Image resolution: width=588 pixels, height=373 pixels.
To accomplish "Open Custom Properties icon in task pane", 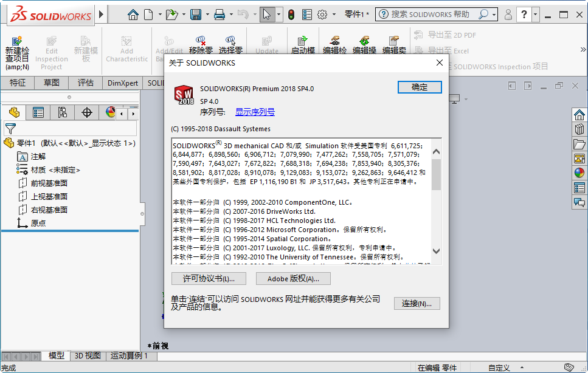I will click(579, 188).
